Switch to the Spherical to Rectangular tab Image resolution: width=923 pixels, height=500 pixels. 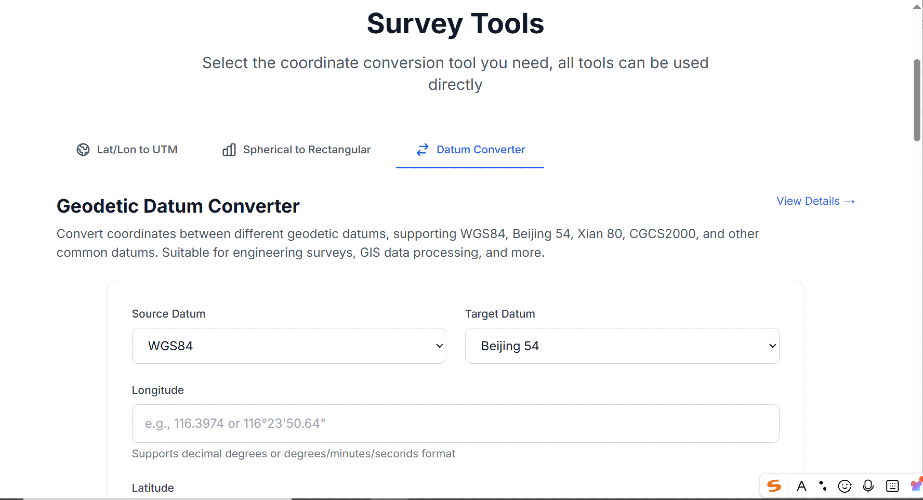[296, 150]
